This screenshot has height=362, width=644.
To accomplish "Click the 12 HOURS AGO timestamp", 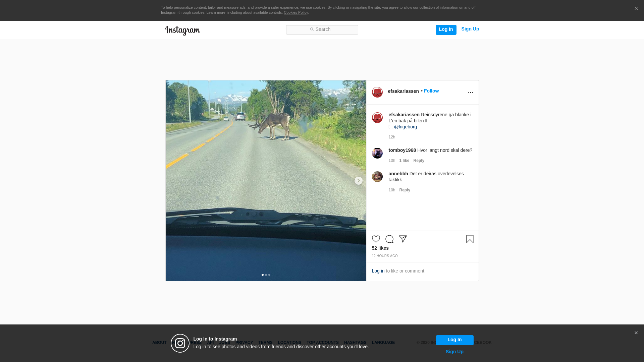I will pos(384,256).
